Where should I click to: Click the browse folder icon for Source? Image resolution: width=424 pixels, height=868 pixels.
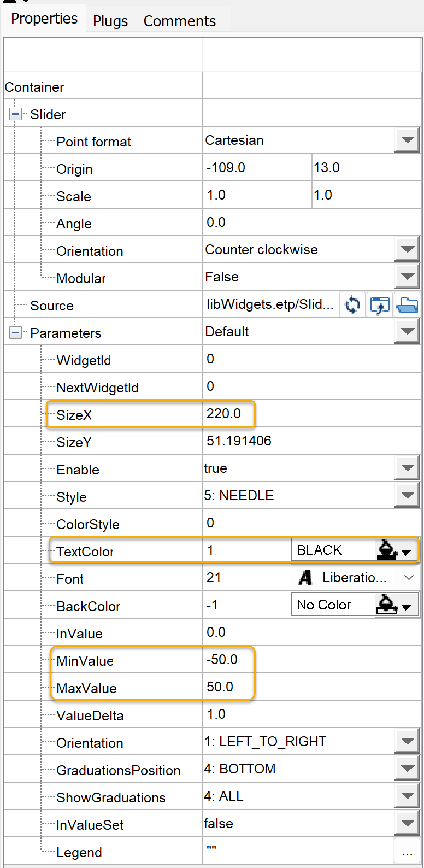pos(407,305)
